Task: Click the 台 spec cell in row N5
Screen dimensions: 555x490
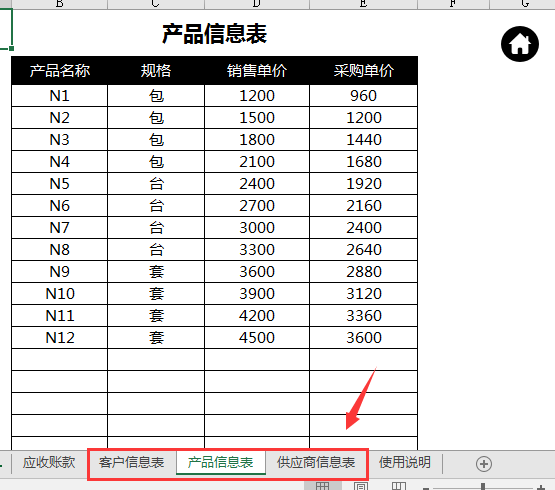Action: click(x=156, y=183)
